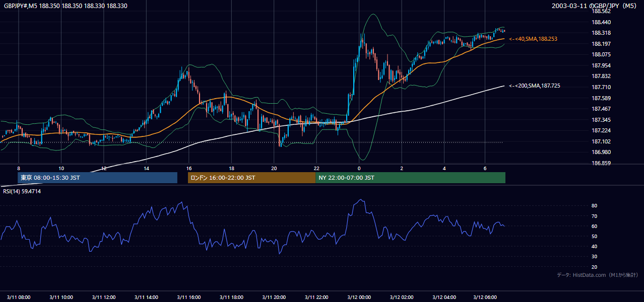Click the RSI axis value 60
The image size is (644, 302).
[594, 226]
